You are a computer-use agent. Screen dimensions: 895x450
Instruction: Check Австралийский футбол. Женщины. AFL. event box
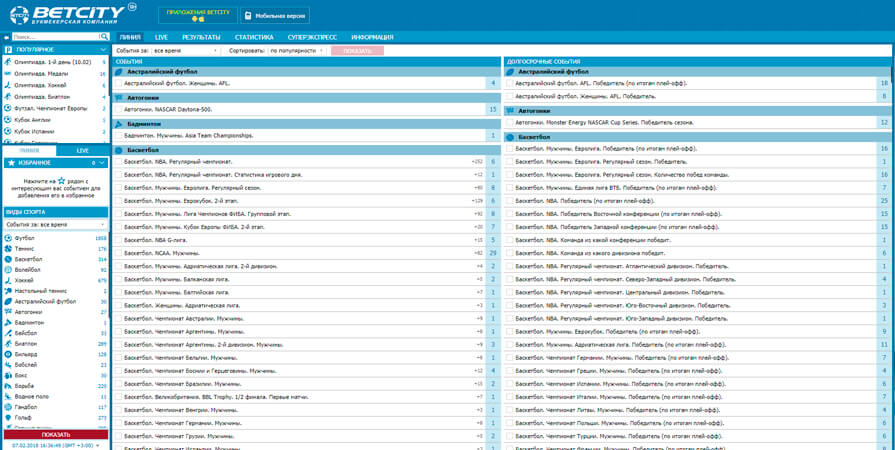click(118, 83)
